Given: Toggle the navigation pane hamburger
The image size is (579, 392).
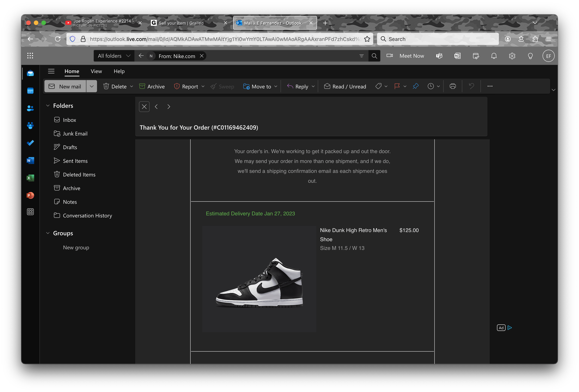Looking at the screenshot, I should (51, 71).
